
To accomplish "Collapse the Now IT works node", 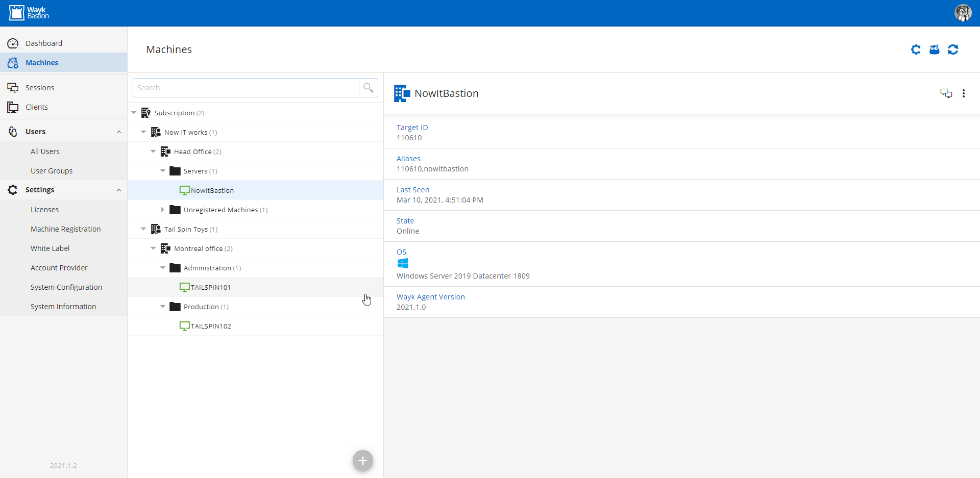I will (x=143, y=132).
